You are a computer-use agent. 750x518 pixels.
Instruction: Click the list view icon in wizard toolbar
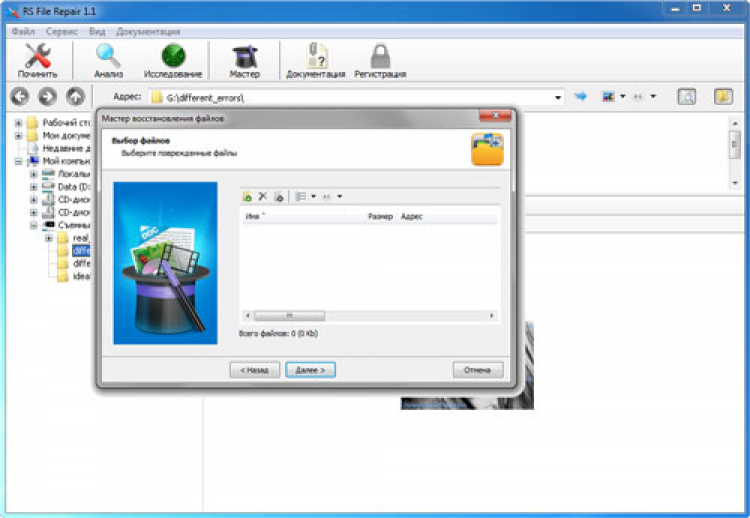(300, 196)
